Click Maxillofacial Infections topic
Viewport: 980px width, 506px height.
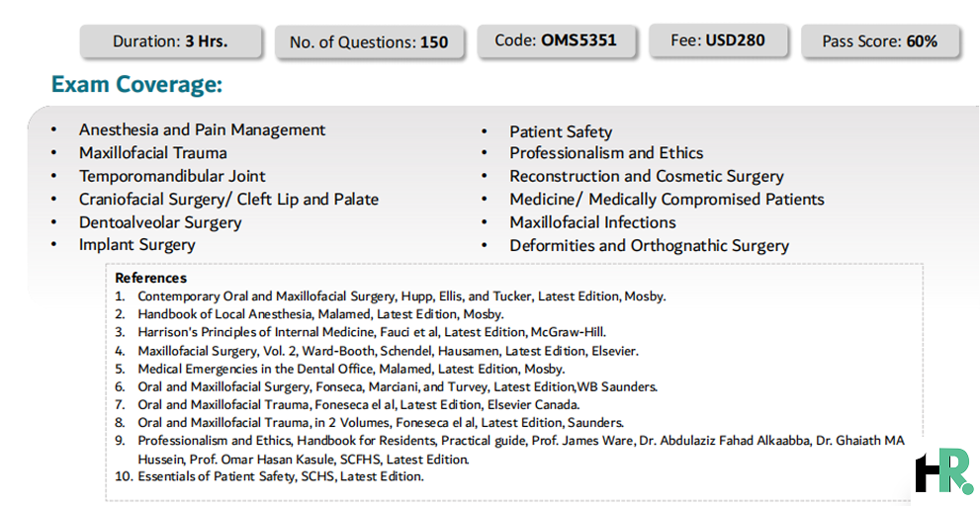592,222
